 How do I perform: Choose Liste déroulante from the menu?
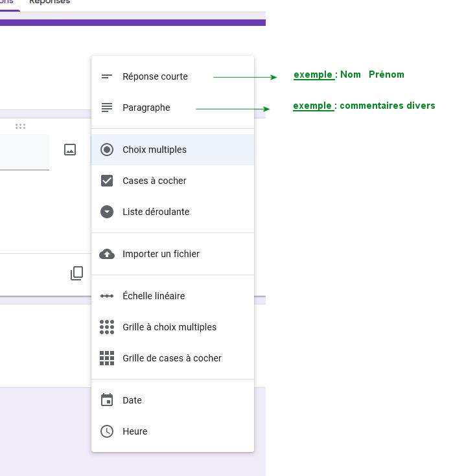[x=172, y=212]
